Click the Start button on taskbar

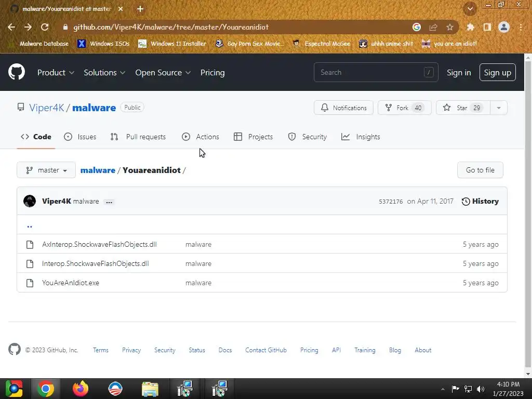pyautogui.click(x=14, y=389)
